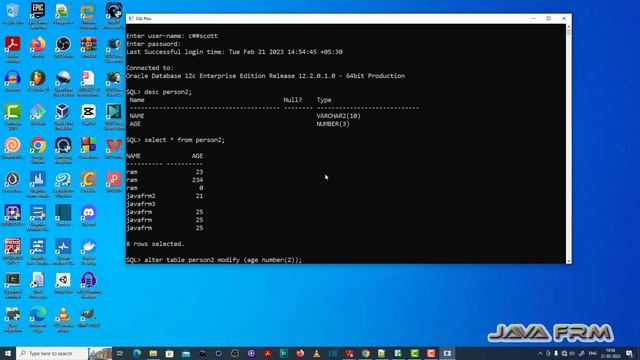Click the SQL Plus window vertical scrollbar
The image size is (640, 360).
[569, 143]
